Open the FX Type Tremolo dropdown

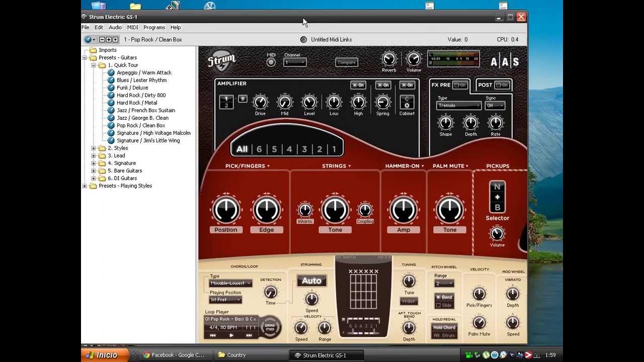coord(458,106)
